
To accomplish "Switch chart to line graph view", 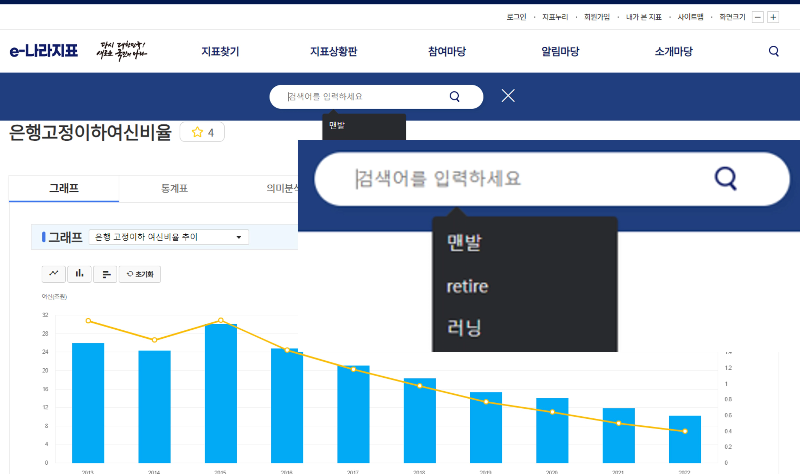I will (54, 273).
